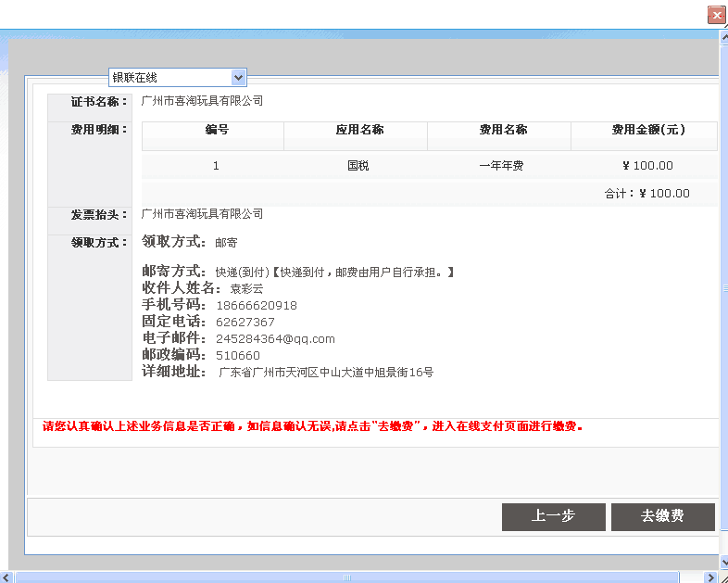Screen dimensions: 728x583
Task: Click the vertical scrollbar up arrow
Action: pyautogui.click(x=722, y=36)
